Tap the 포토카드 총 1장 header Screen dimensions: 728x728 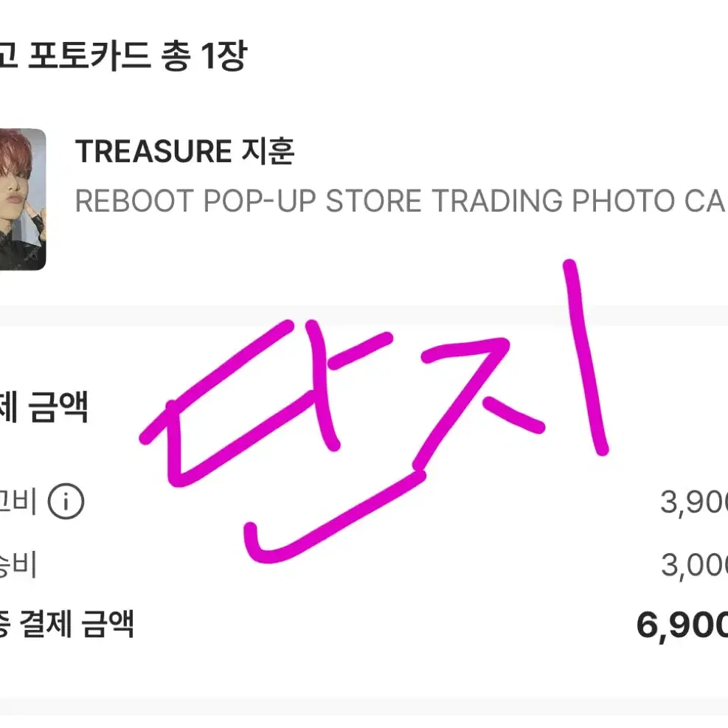click(x=122, y=56)
